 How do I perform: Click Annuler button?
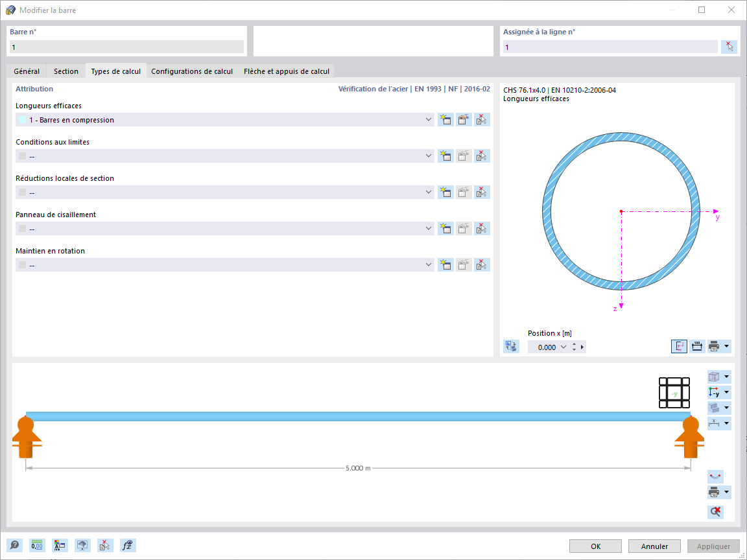pyautogui.click(x=654, y=546)
